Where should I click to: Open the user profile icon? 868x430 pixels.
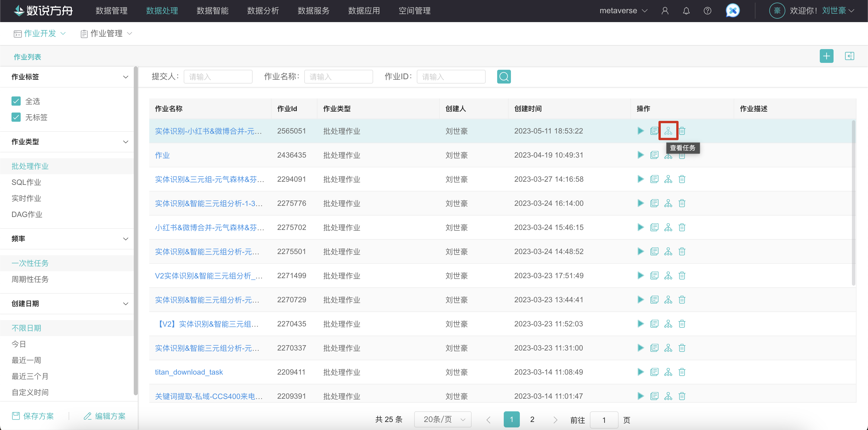point(665,11)
